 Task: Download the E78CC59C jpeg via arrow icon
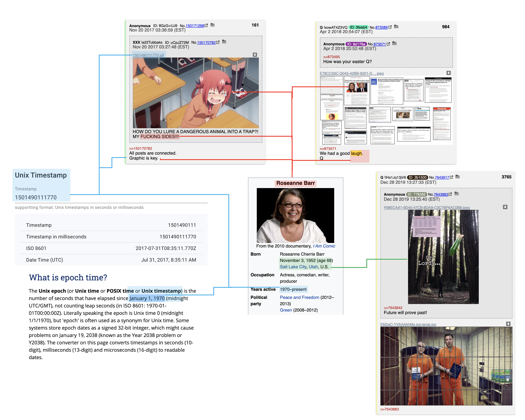click(449, 73)
